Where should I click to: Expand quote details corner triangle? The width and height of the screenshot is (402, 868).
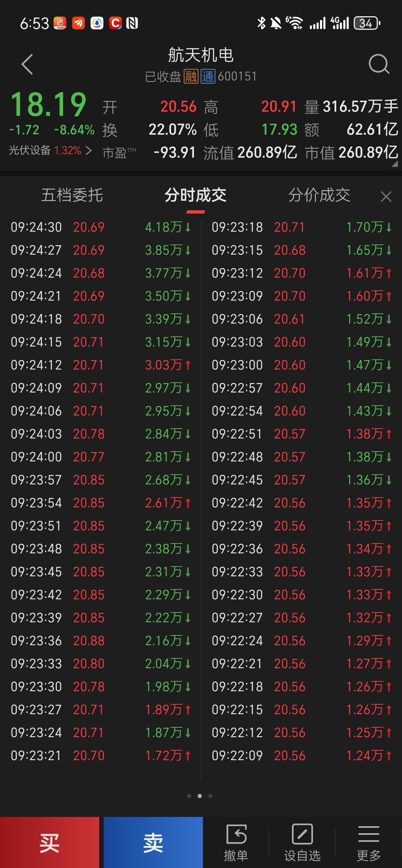[x=394, y=164]
